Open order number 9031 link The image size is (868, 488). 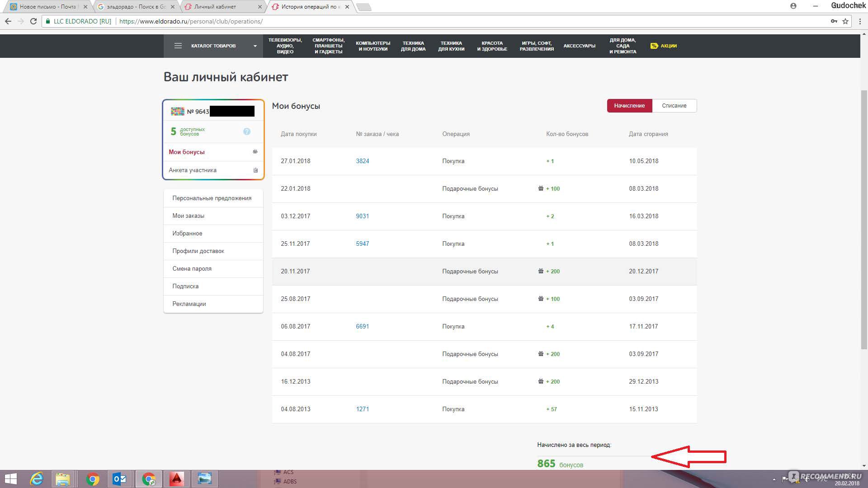coord(363,216)
